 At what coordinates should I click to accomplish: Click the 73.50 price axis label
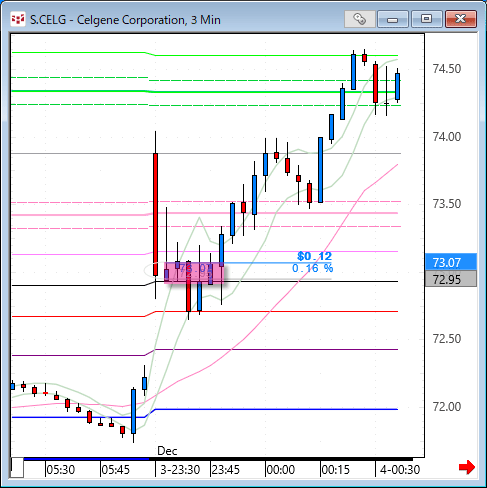click(447, 204)
